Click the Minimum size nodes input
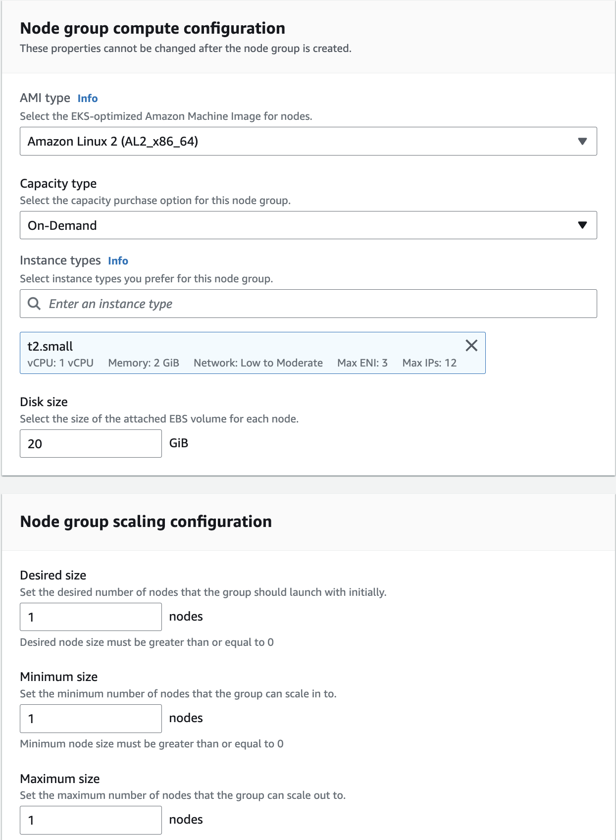Image resolution: width=616 pixels, height=840 pixels. (x=91, y=718)
